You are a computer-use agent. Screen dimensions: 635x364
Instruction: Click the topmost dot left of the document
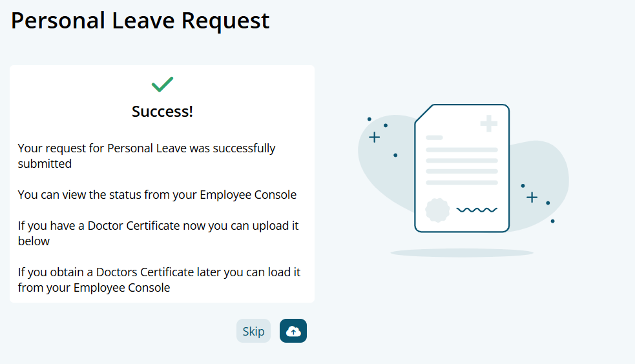[x=370, y=119]
